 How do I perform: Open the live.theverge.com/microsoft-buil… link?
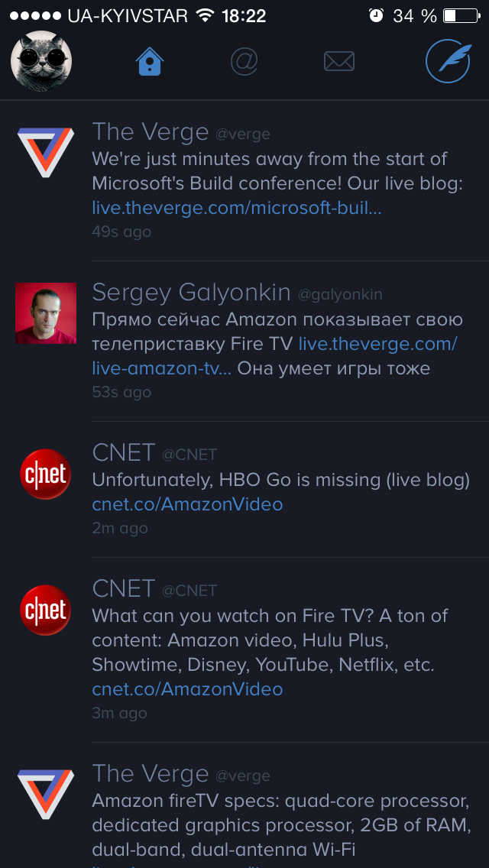(x=237, y=208)
